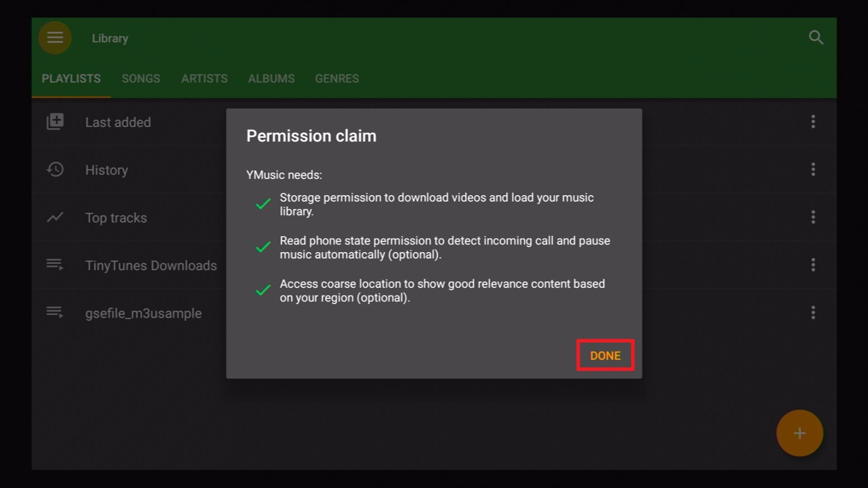Open more options for Top tracks
The height and width of the screenshot is (488, 868).
coord(813,217)
